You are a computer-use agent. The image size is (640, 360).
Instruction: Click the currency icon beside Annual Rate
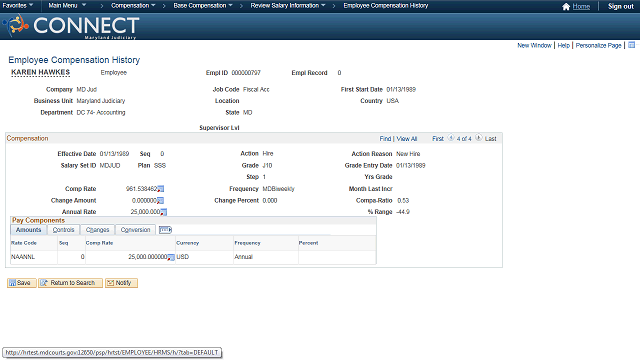[164, 212]
